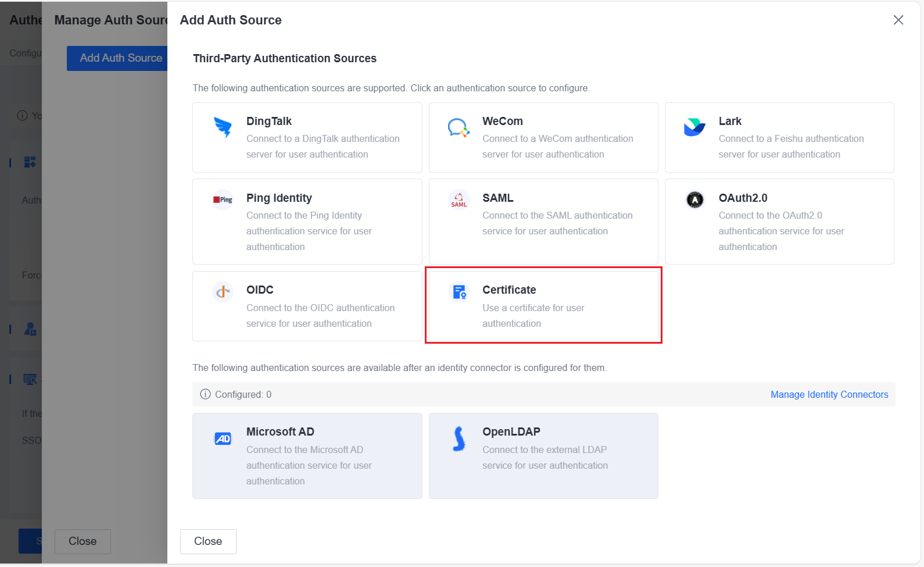
Task: Click the 'Configured: 0' status text
Action: click(243, 394)
